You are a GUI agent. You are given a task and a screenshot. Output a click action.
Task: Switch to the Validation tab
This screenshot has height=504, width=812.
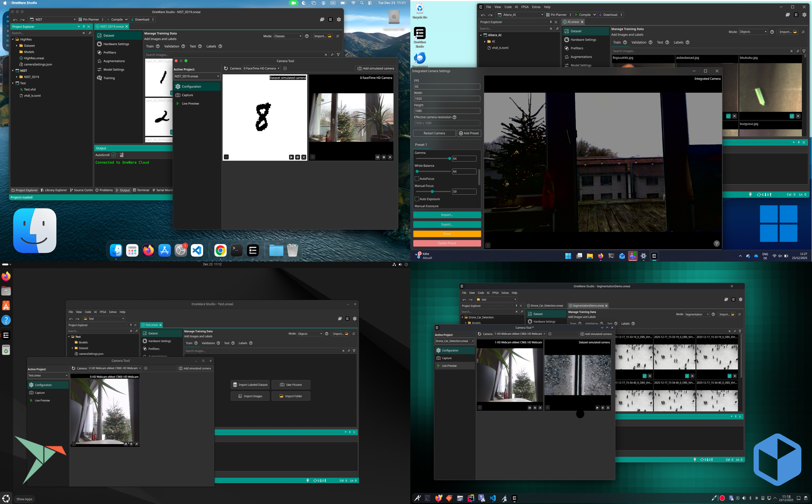(x=172, y=46)
